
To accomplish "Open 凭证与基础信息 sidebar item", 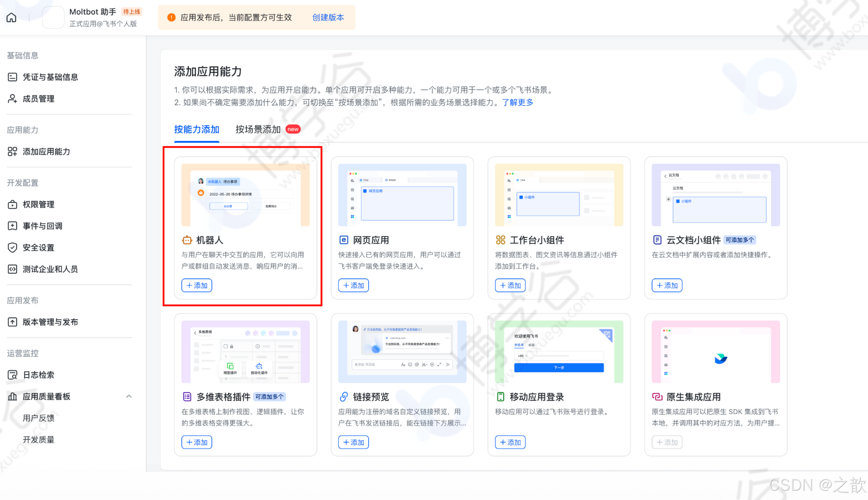I will click(50, 77).
